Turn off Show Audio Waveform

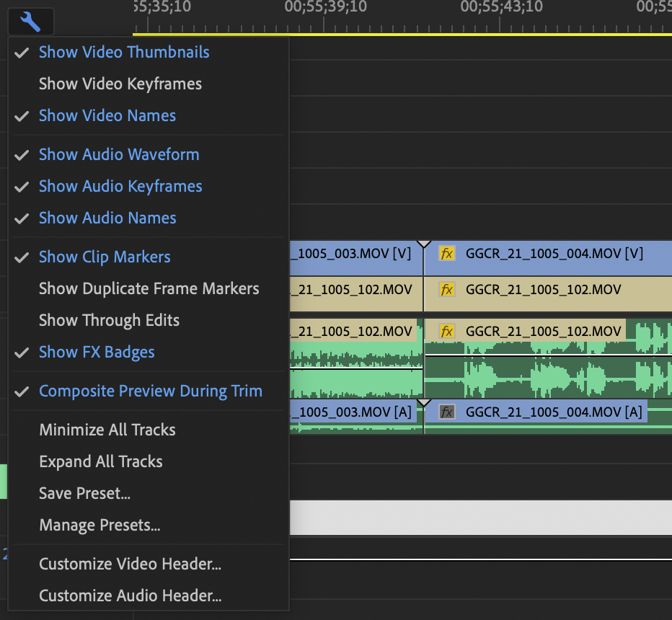(x=118, y=154)
